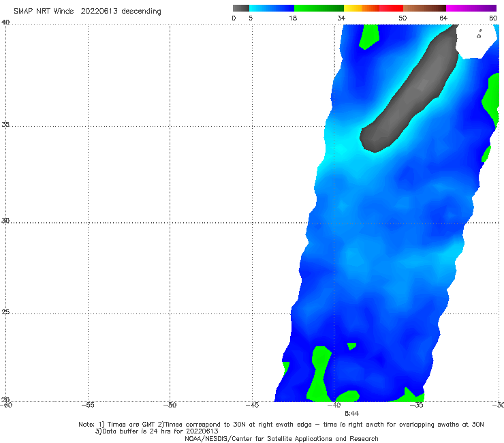Screen dimensions: 504x443
Task: Click the longitude label -35
Action: (417, 405)
